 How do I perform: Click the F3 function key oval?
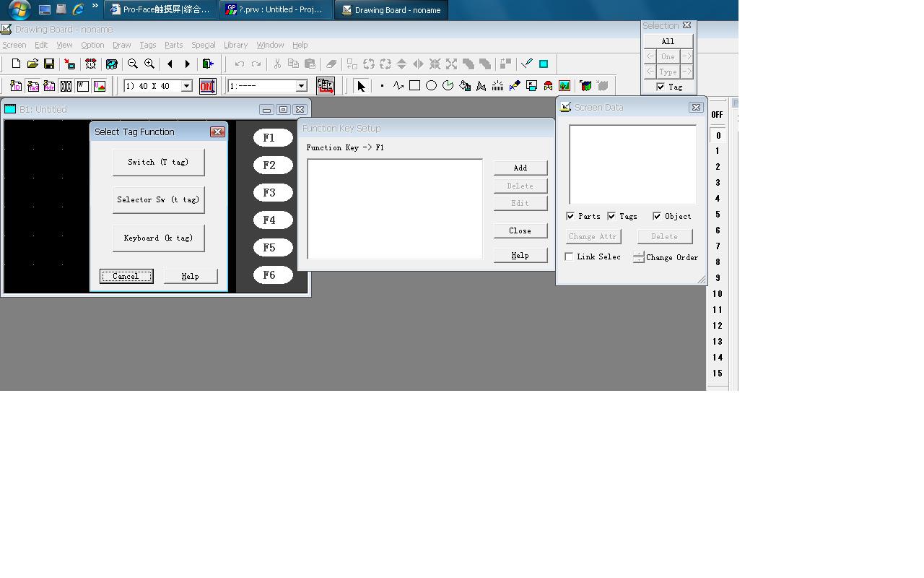pos(273,193)
